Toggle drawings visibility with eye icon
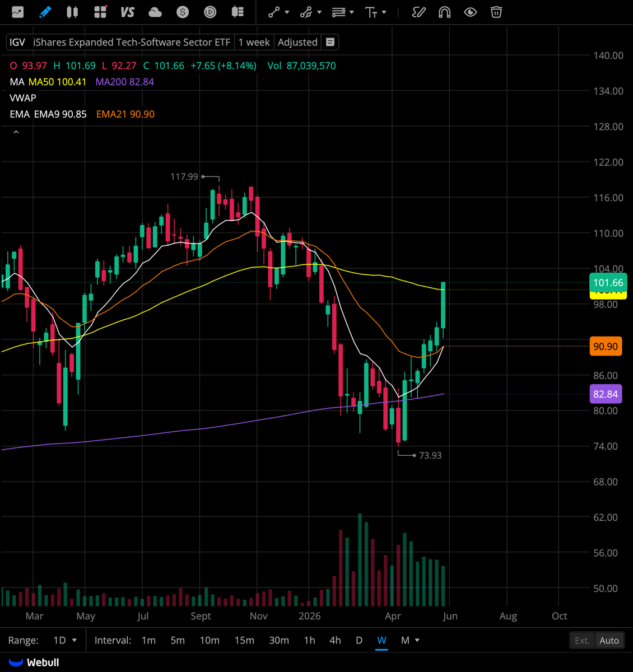 [x=471, y=12]
